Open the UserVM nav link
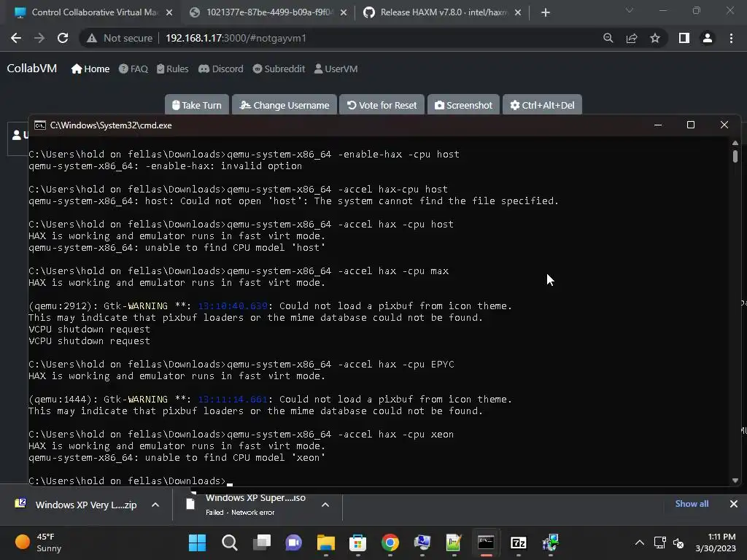This screenshot has width=747, height=560. click(x=336, y=69)
